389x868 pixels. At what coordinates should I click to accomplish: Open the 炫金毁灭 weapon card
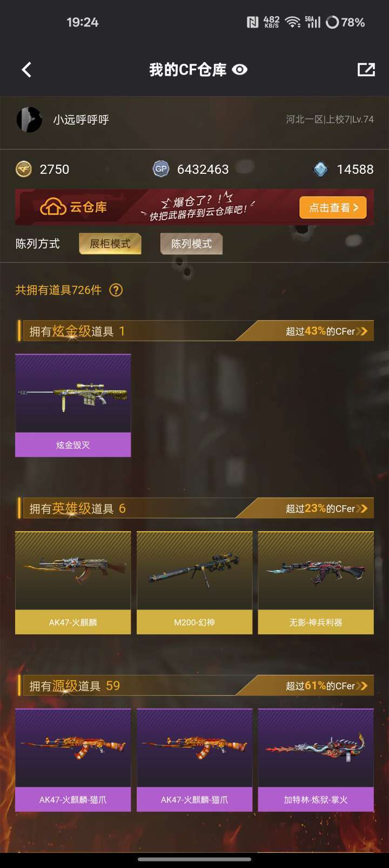tap(73, 405)
